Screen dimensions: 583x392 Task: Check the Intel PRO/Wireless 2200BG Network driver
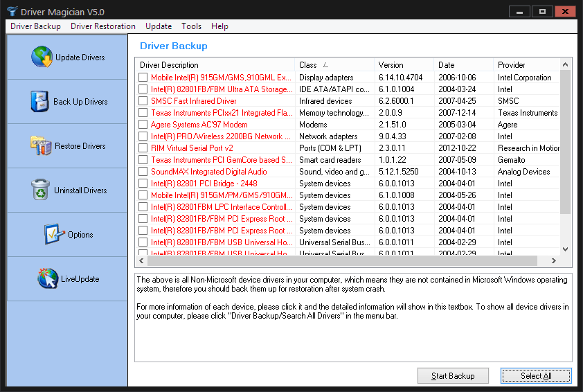point(143,136)
